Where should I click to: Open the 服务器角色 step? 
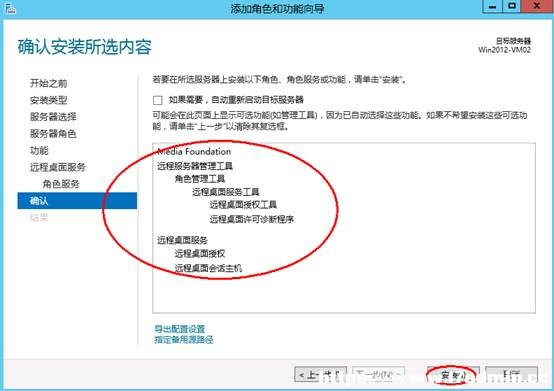53,134
